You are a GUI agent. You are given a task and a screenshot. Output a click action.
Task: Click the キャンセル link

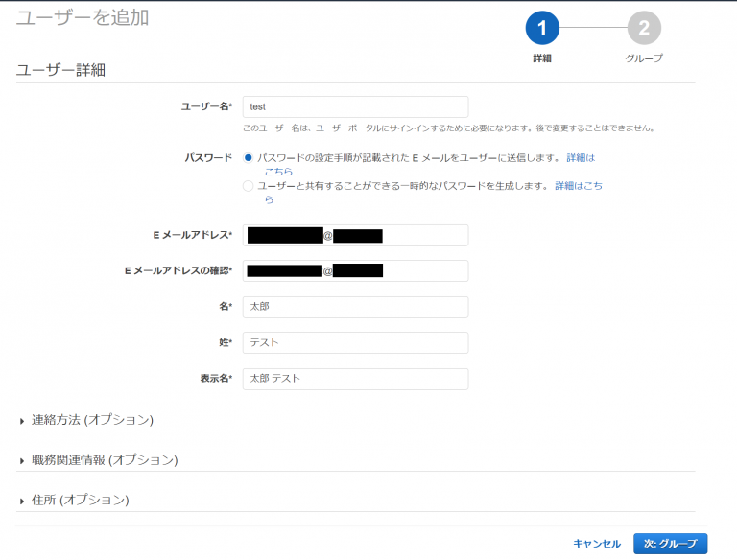pos(597,544)
